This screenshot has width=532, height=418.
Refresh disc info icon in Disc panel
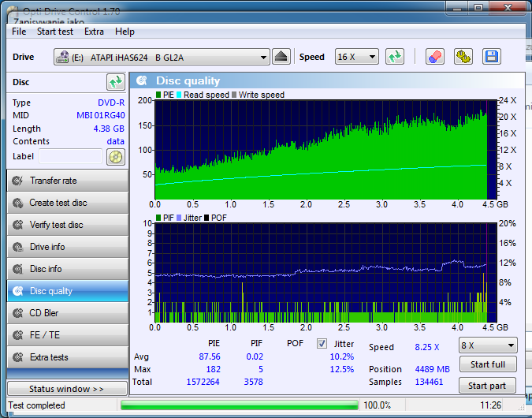[x=116, y=82]
